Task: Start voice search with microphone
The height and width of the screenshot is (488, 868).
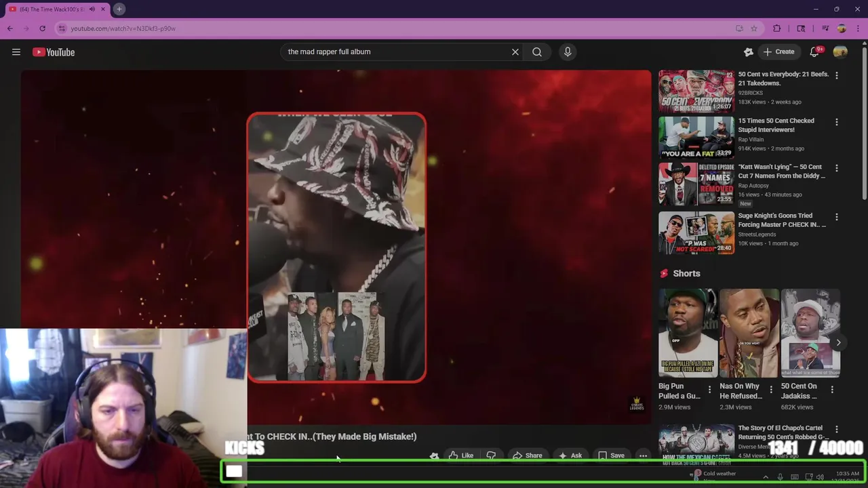Action: [x=568, y=52]
